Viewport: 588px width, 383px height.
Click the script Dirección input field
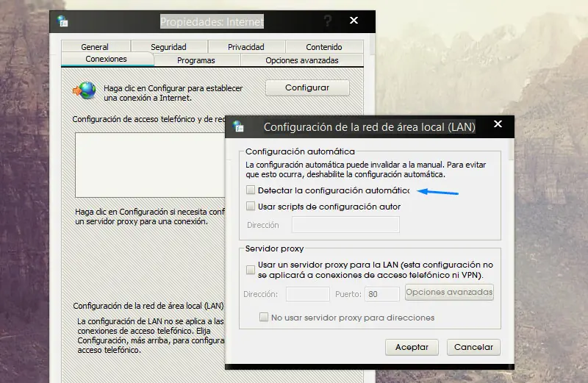345,225
